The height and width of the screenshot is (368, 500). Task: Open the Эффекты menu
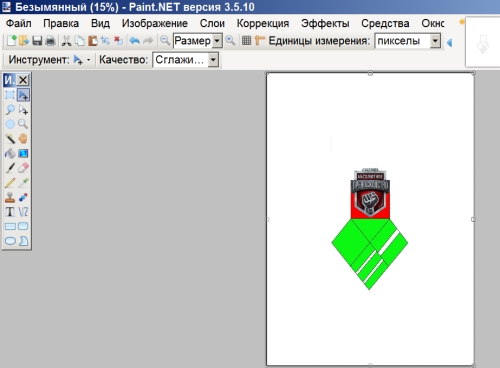[x=325, y=23]
